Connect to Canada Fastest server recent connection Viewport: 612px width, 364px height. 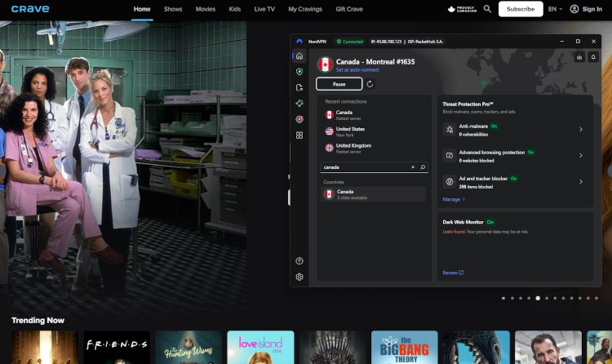[x=374, y=115]
